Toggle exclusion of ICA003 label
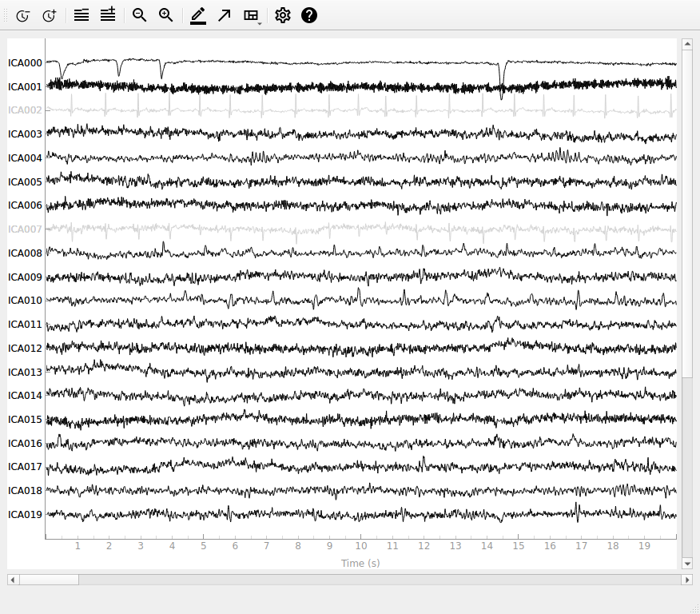This screenshot has height=614, width=700. pyautogui.click(x=25, y=134)
